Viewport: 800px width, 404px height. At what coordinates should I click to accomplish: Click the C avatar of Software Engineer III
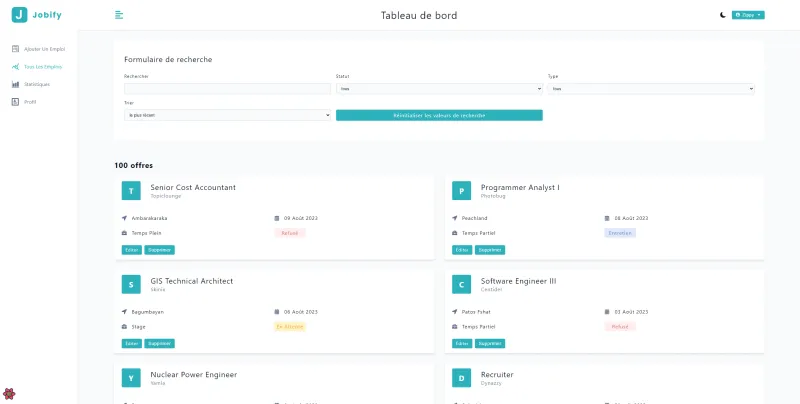pyautogui.click(x=461, y=284)
